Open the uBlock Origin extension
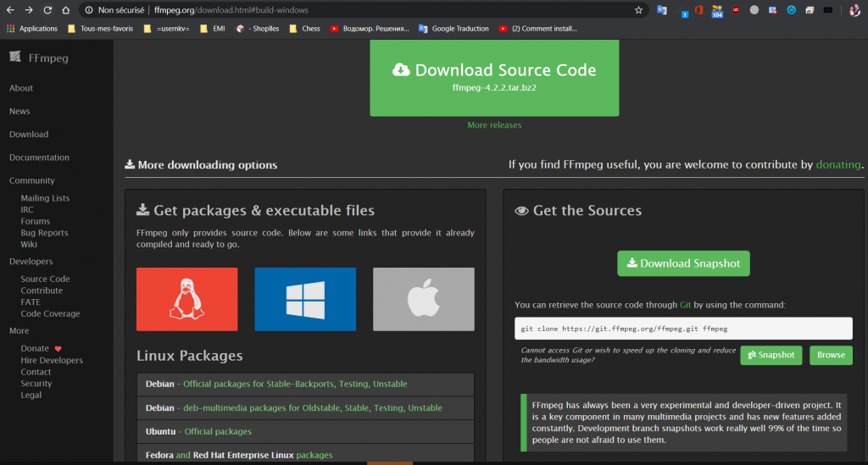868x465 pixels. coord(736,10)
